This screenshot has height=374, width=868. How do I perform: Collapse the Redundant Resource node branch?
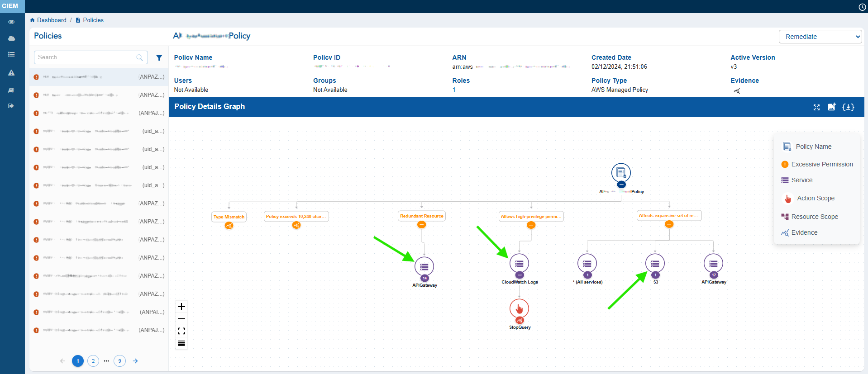[x=421, y=225]
